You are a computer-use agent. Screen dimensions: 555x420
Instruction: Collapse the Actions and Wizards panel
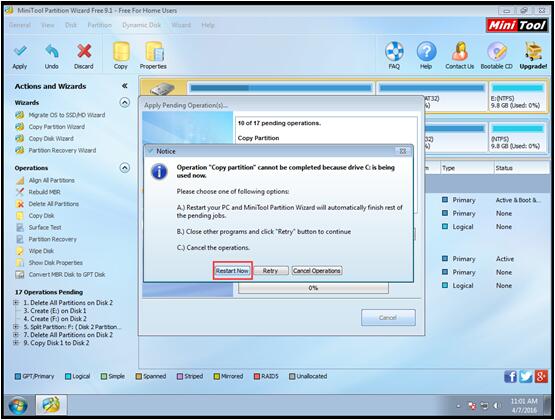(125, 86)
